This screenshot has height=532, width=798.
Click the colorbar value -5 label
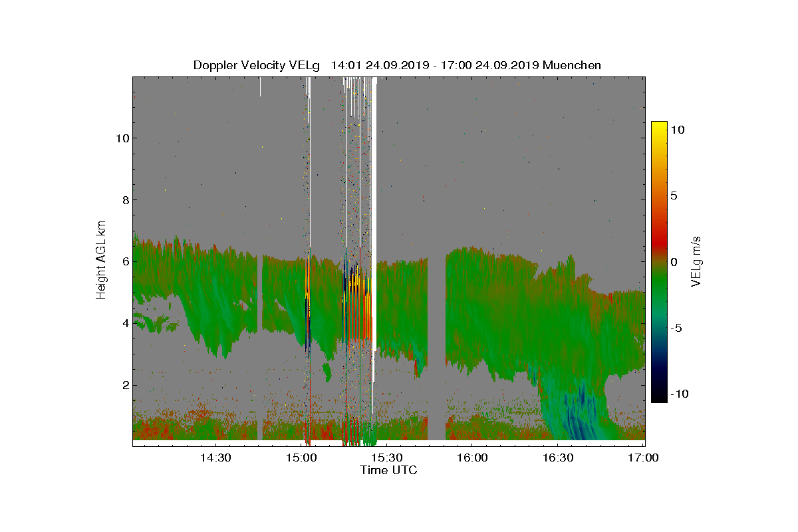676,328
